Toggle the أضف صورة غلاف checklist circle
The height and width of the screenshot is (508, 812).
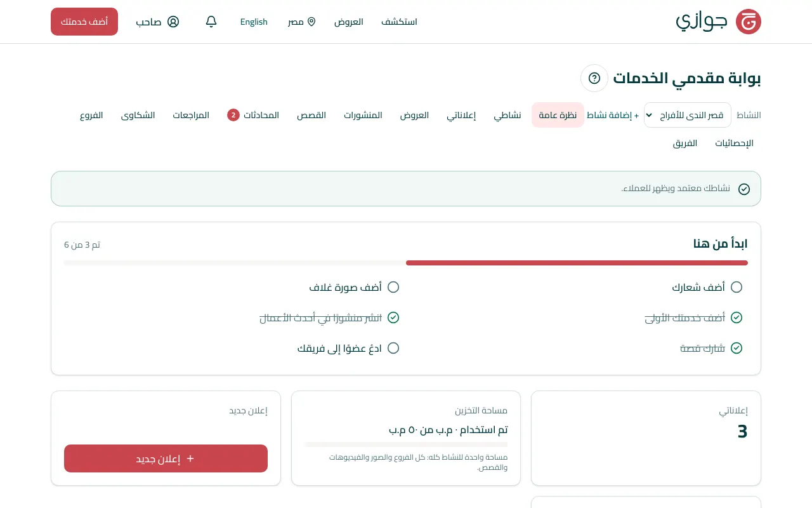[x=393, y=287]
